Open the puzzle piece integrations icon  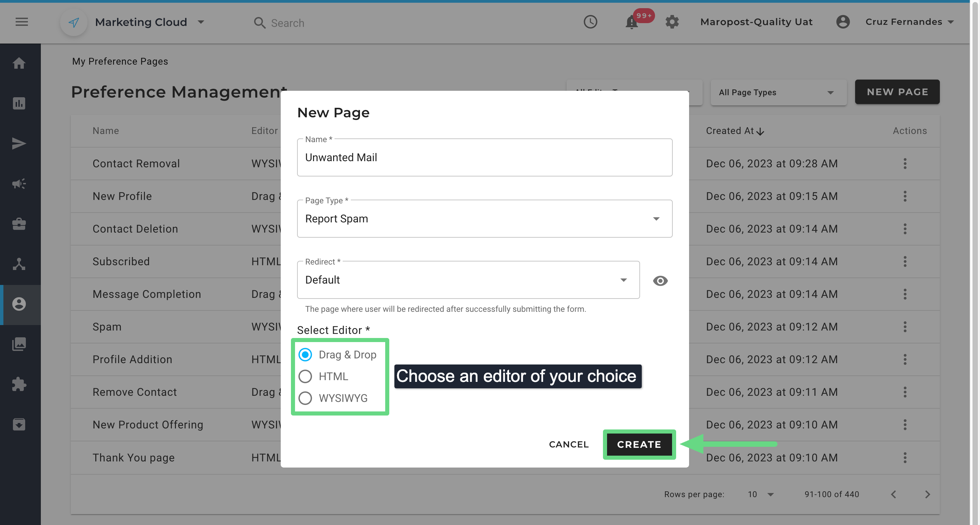pos(19,384)
